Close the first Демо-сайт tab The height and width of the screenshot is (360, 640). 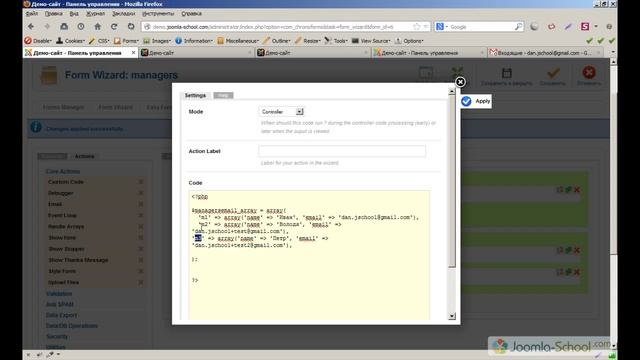(133, 53)
